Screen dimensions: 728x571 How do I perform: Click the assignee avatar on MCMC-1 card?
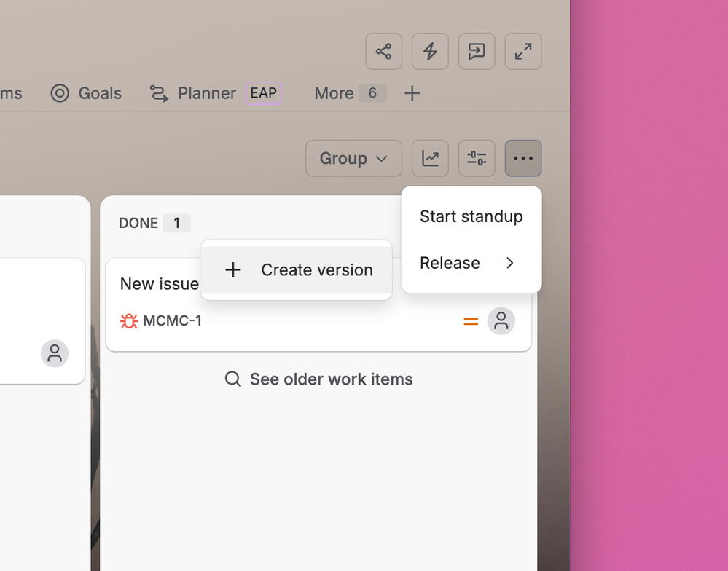click(x=501, y=321)
